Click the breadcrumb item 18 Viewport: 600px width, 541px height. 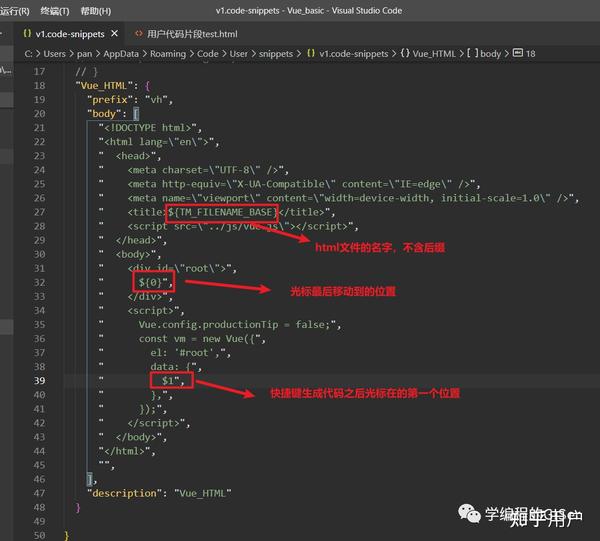530,54
